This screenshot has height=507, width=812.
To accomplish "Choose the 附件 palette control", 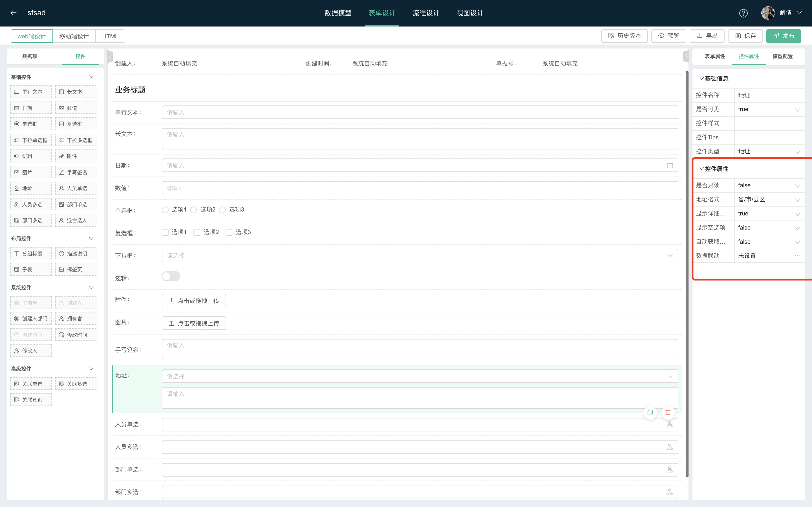I will pyautogui.click(x=76, y=156).
